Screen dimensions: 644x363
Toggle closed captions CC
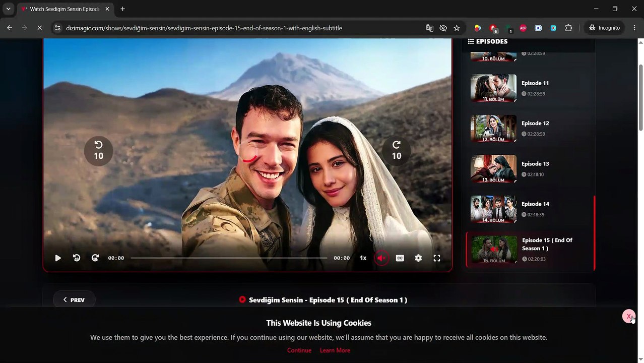click(x=400, y=258)
